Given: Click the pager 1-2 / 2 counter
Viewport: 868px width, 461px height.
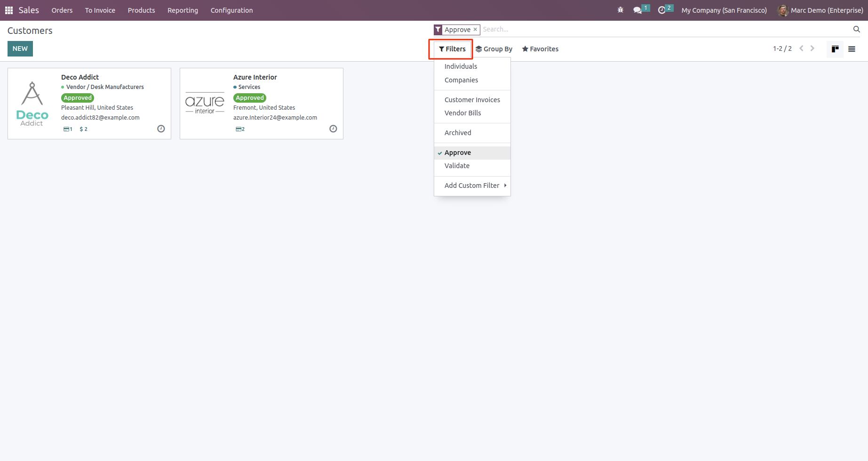Looking at the screenshot, I should [x=782, y=49].
